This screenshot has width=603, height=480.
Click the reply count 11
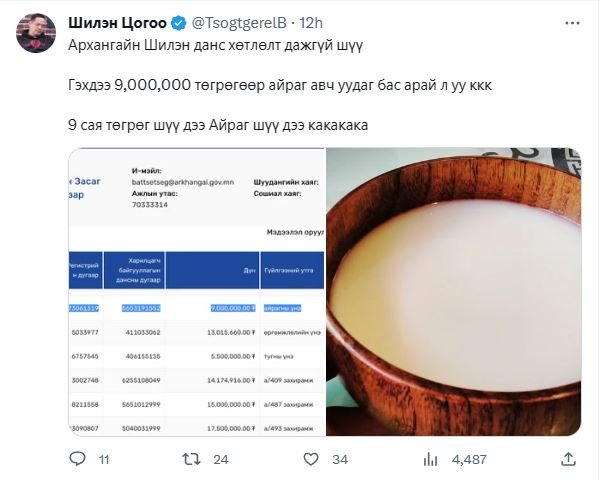coord(104,460)
